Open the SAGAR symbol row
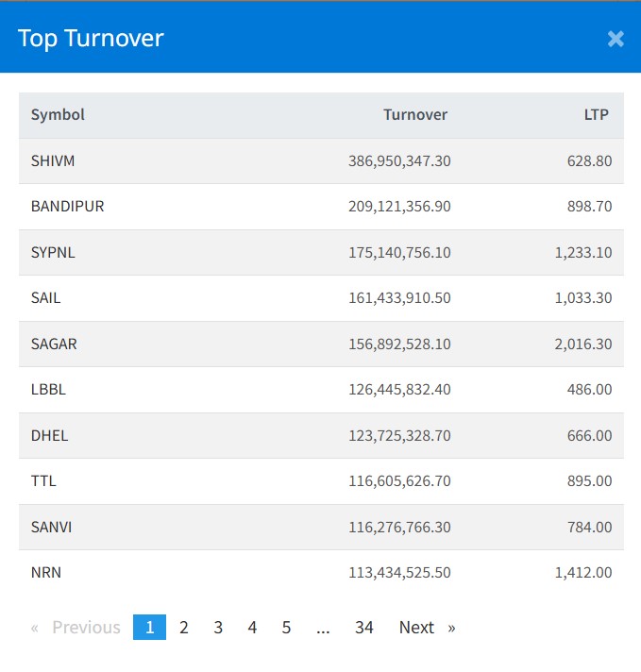The height and width of the screenshot is (672, 641). 54,344
